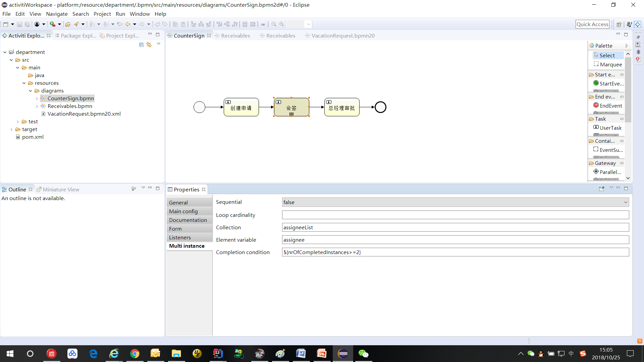Select the Listeners properties tab
The height and width of the screenshot is (362, 644).
tap(190, 237)
